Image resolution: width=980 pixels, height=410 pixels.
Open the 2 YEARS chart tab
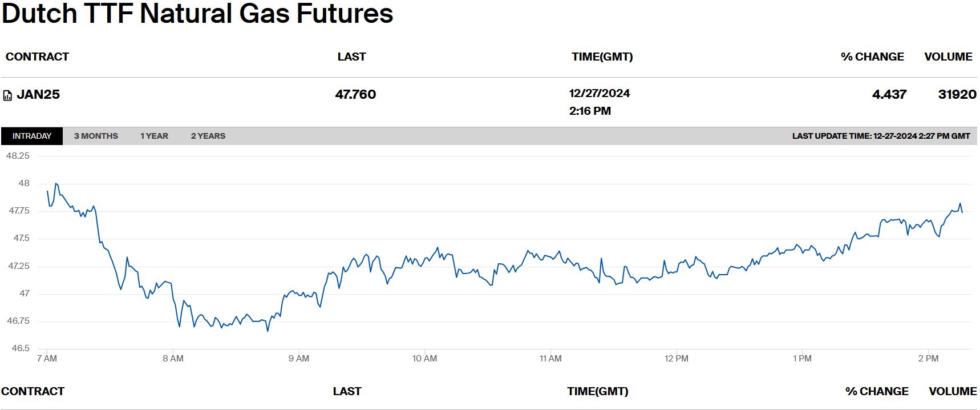point(208,136)
